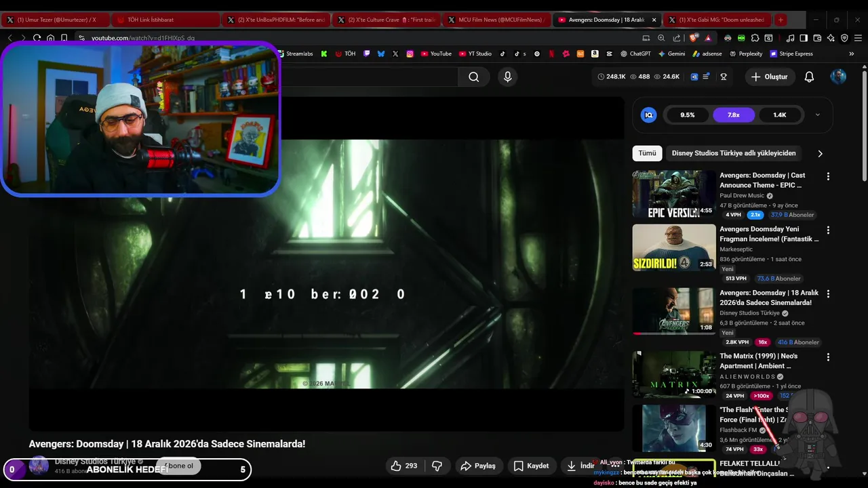Select the 1.4K pill in vidIQ panel
Image resolution: width=868 pixels, height=488 pixels.
click(x=780, y=115)
